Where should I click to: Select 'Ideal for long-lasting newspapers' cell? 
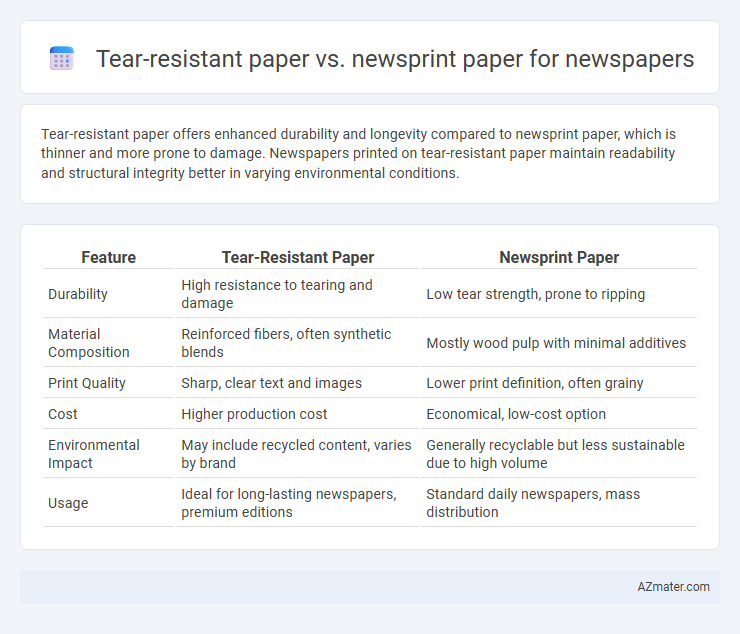point(298,503)
